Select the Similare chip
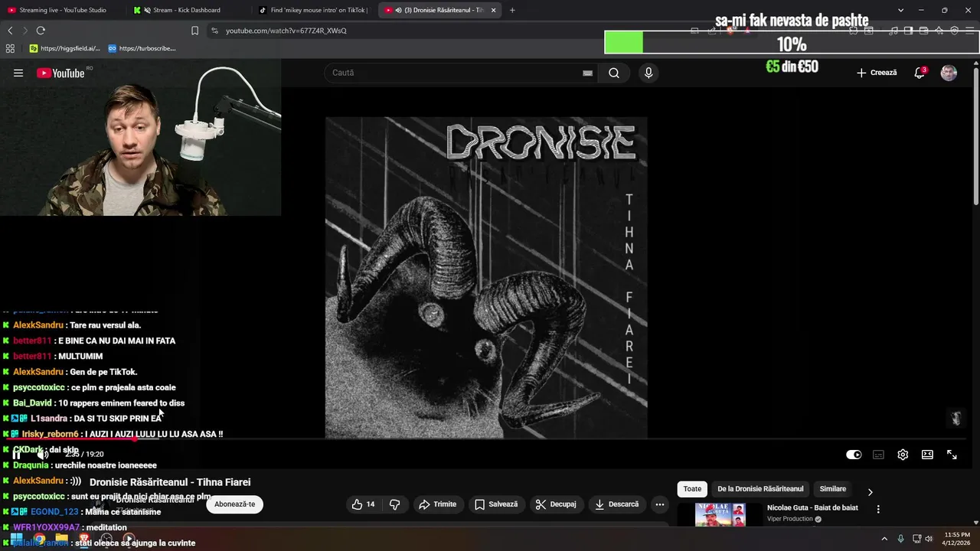 833,489
